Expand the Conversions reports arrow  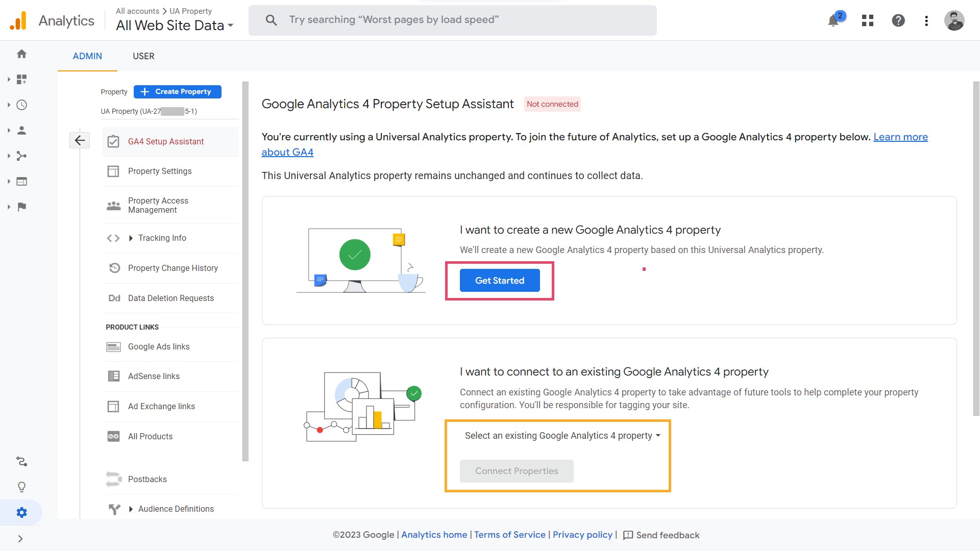(x=9, y=207)
